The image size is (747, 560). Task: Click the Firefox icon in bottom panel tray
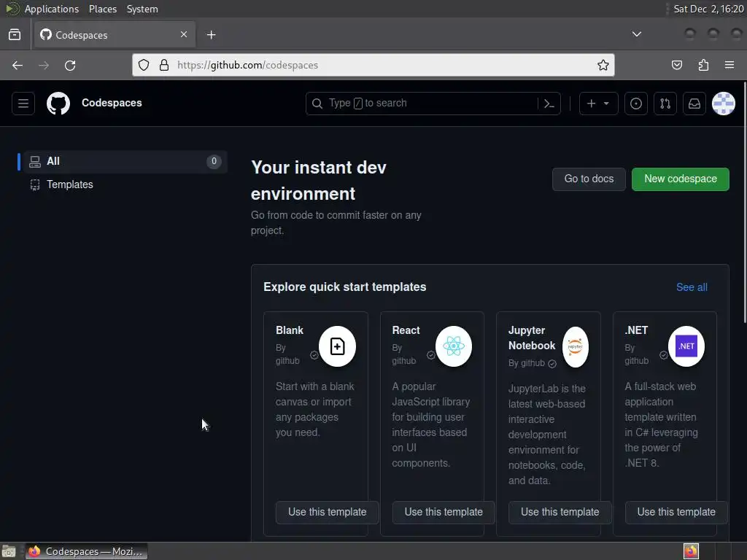pos(691,551)
